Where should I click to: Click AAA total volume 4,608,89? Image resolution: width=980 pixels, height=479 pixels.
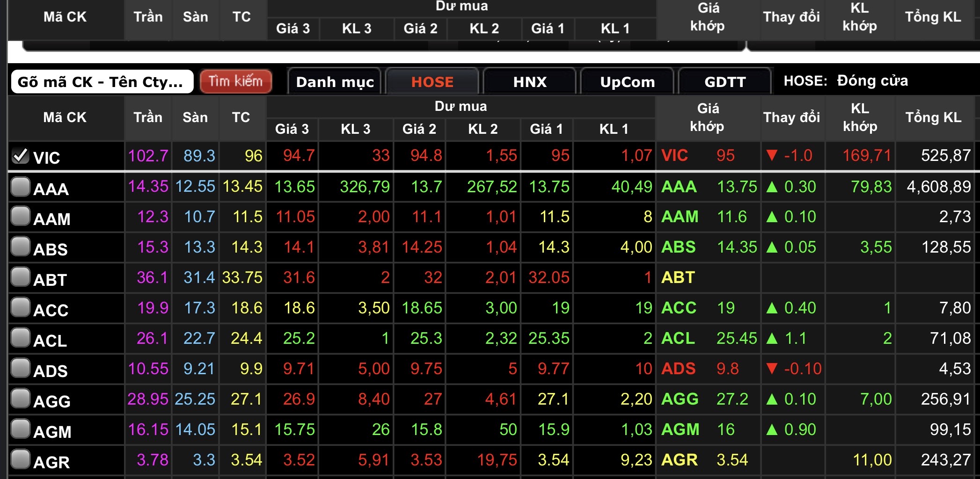pos(939,187)
